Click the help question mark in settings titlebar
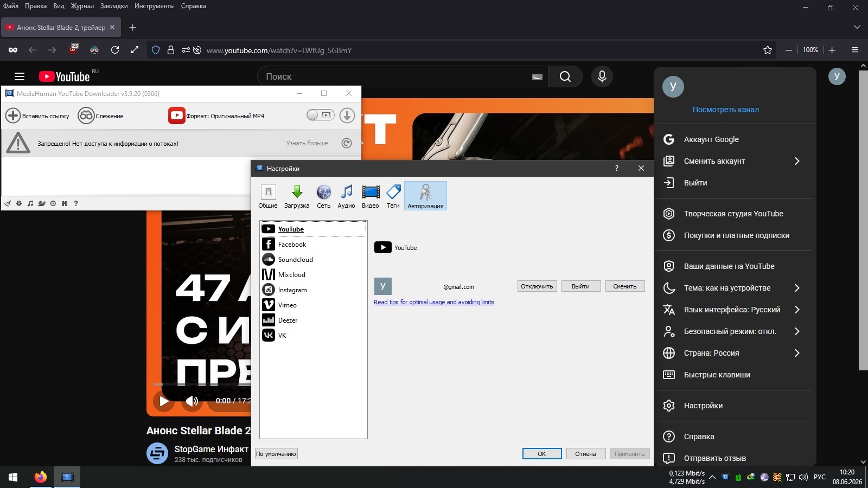Image resolution: width=868 pixels, height=488 pixels. pos(617,168)
